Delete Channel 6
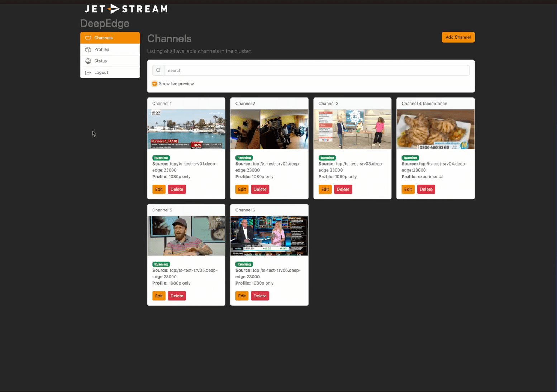557x392 pixels. click(260, 296)
